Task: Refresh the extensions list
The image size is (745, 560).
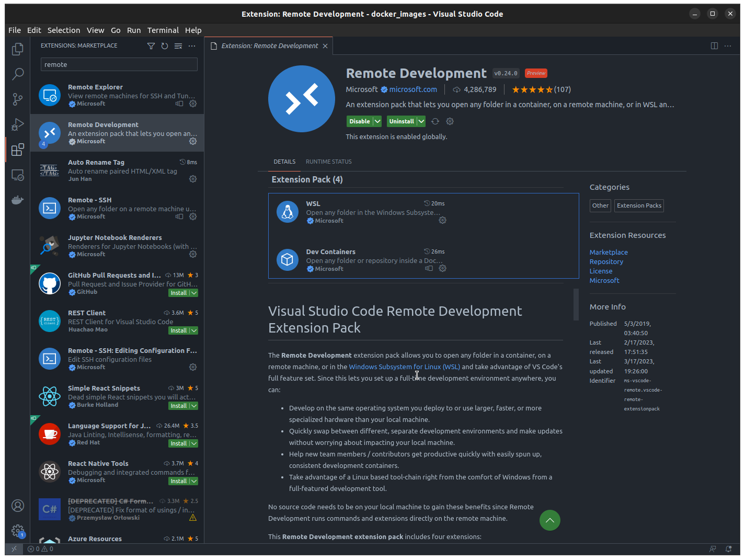Action: tap(165, 46)
